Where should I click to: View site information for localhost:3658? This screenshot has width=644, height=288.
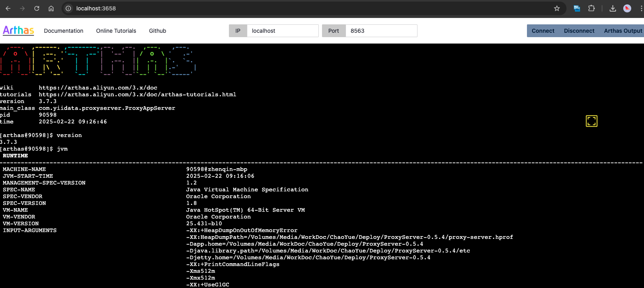[x=68, y=8]
